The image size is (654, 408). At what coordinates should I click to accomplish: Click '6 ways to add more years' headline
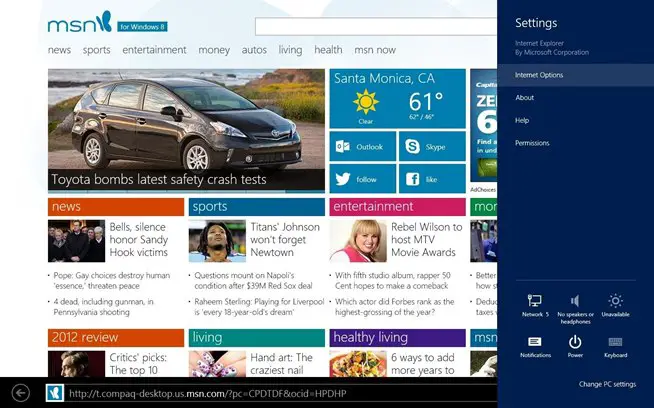423,363
